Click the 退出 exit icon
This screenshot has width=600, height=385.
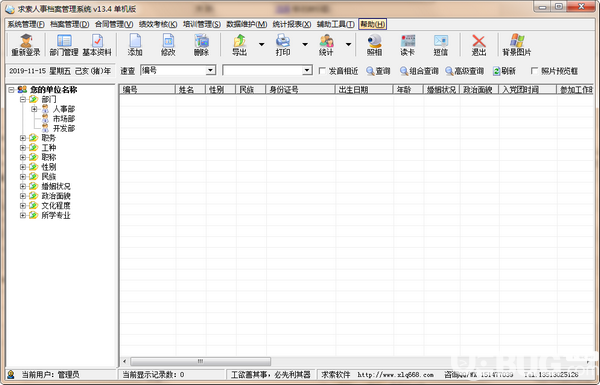(x=479, y=45)
